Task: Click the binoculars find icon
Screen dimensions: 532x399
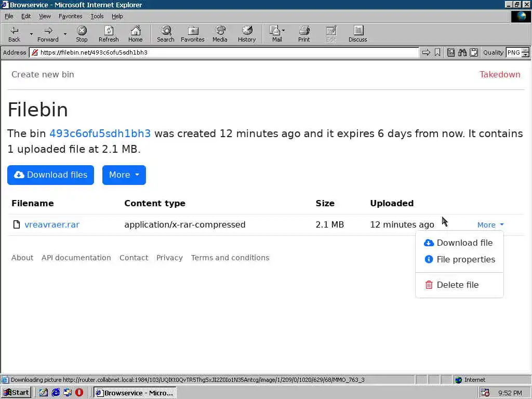Action: coord(462,52)
